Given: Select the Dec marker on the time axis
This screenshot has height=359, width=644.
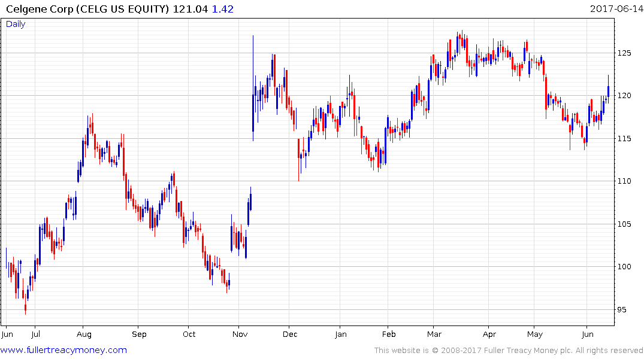Looking at the screenshot, I should coord(289,334).
